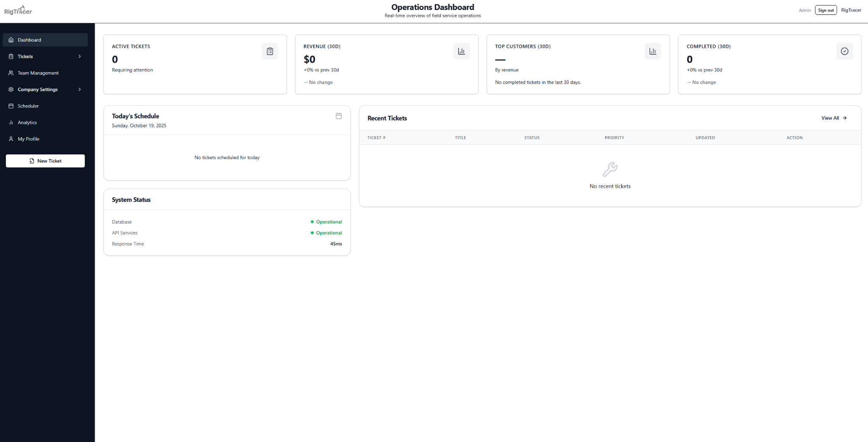Click the Team Management sidebar icon
This screenshot has width=868, height=442.
(11, 73)
